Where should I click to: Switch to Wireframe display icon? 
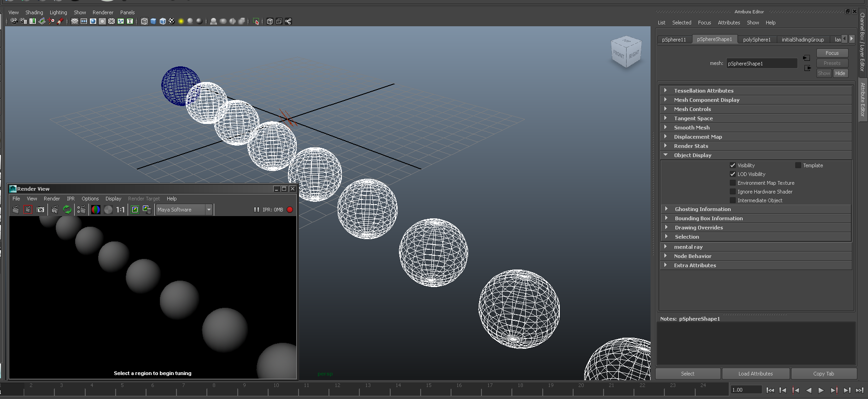pos(144,21)
